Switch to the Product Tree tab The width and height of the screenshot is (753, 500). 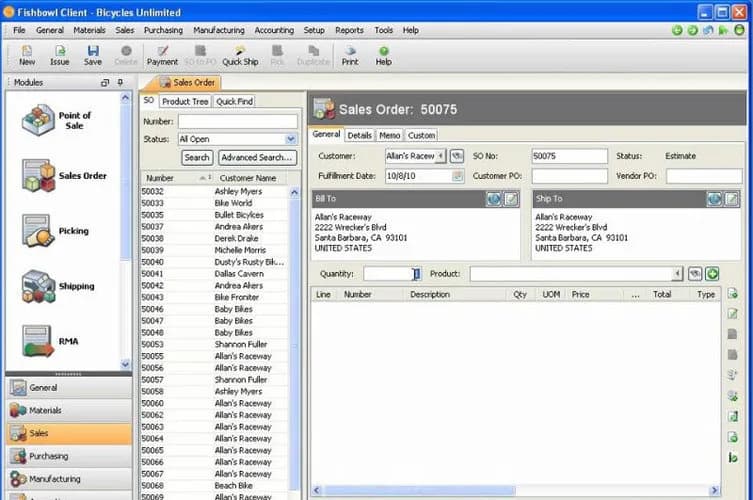(185, 101)
